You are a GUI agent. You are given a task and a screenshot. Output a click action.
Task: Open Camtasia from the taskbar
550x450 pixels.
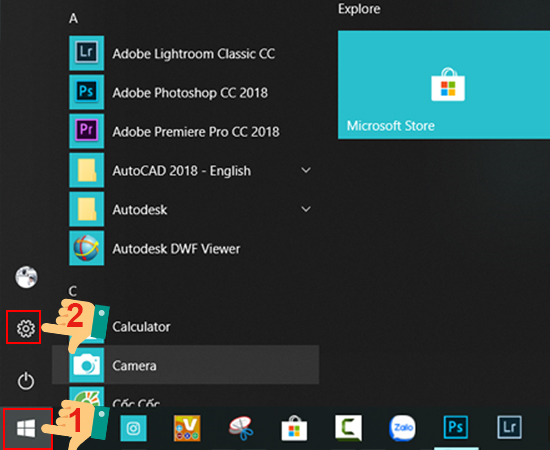click(348, 428)
